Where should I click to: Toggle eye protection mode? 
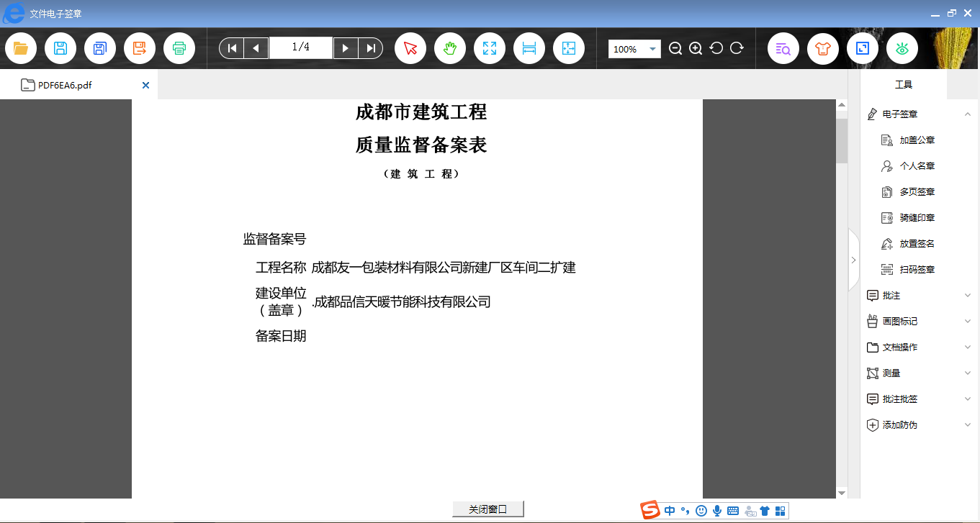[902, 48]
